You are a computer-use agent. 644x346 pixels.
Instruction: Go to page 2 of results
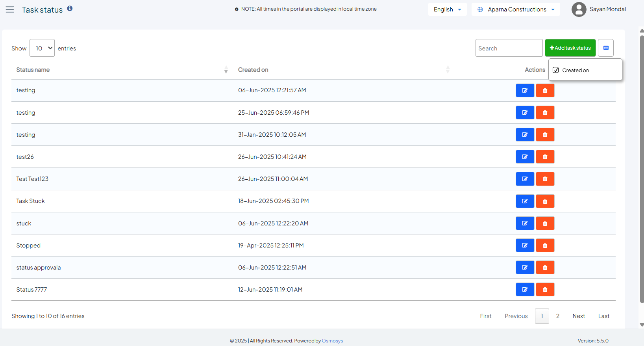click(x=557, y=316)
